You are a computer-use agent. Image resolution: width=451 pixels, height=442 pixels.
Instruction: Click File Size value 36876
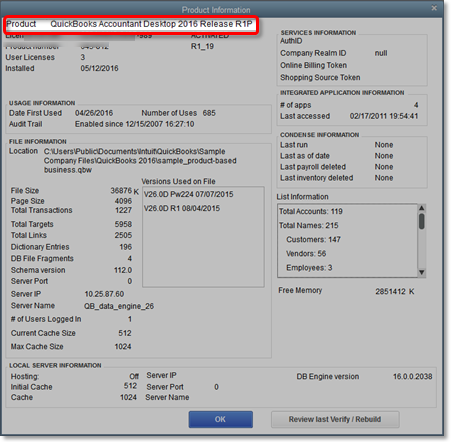(x=121, y=190)
